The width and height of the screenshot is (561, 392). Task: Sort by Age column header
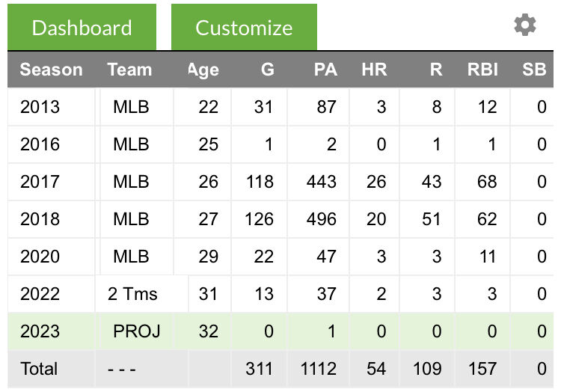point(203,70)
